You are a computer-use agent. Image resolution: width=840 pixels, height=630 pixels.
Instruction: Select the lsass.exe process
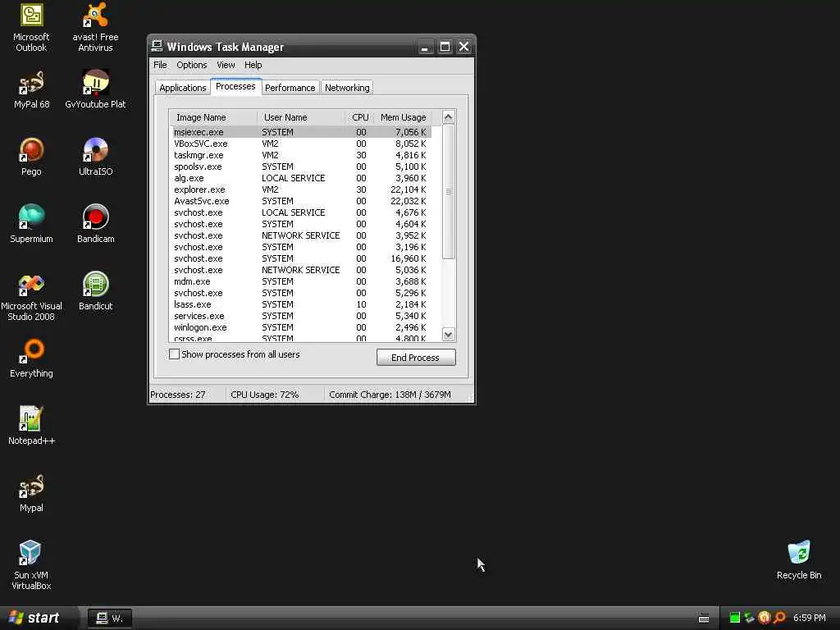point(301,304)
